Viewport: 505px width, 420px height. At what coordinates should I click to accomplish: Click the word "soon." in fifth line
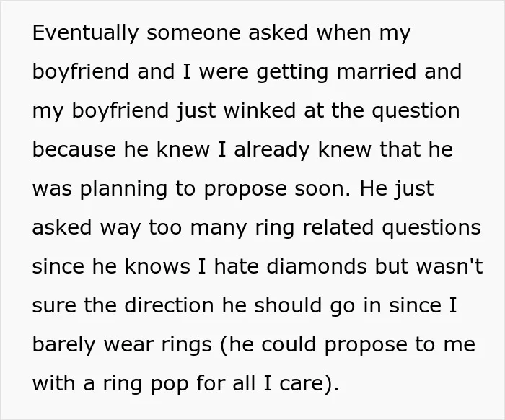click(x=322, y=190)
